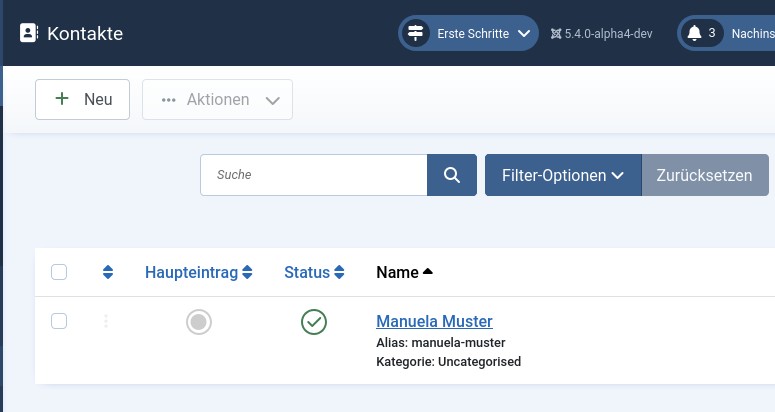Sort table by Haupteintrag column

[x=198, y=272]
